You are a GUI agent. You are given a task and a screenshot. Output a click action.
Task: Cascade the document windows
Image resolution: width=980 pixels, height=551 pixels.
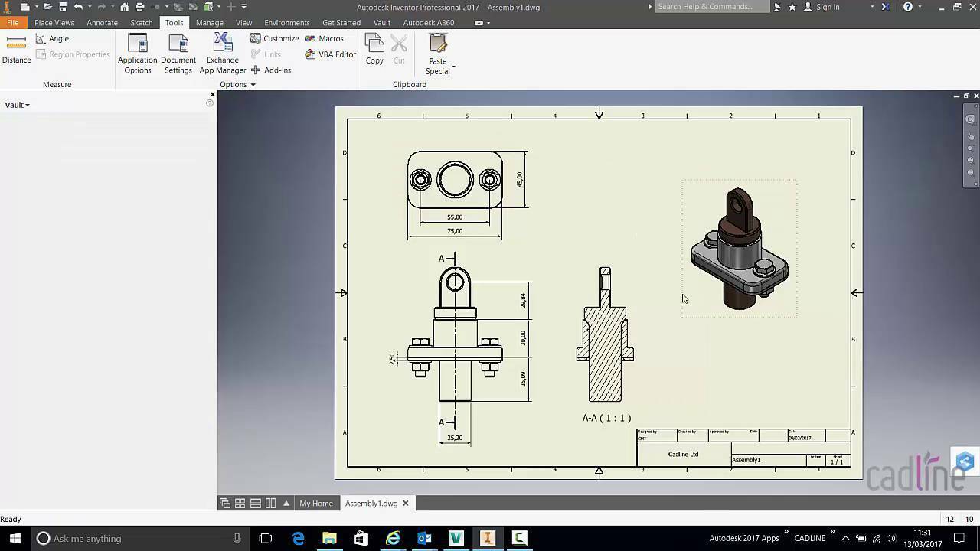pyautogui.click(x=224, y=503)
